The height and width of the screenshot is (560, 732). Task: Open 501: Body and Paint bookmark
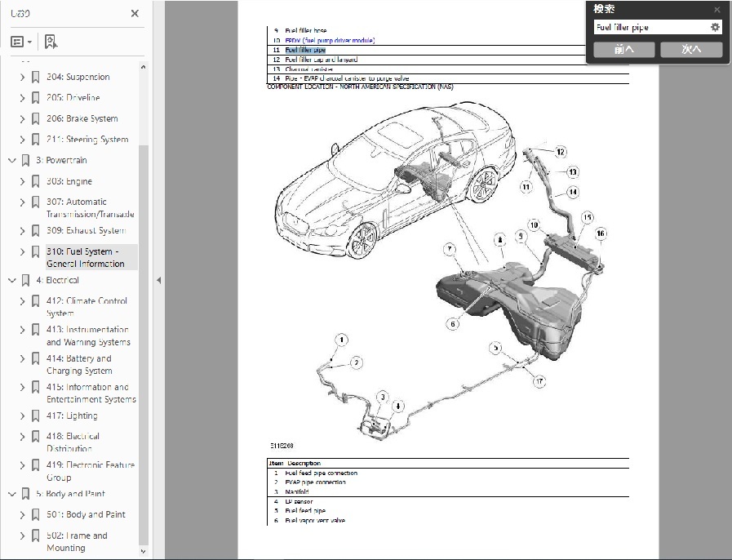click(86, 515)
